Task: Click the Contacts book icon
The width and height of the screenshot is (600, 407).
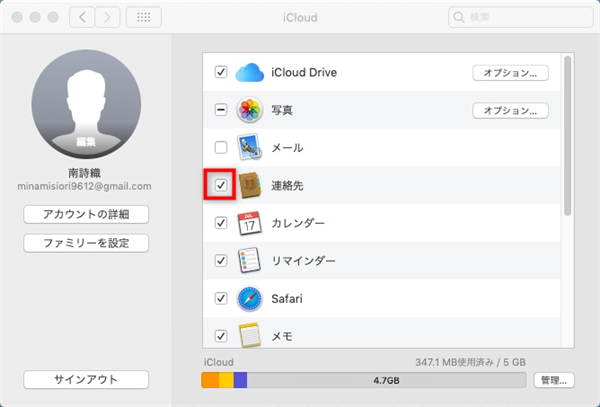Action: tap(249, 186)
